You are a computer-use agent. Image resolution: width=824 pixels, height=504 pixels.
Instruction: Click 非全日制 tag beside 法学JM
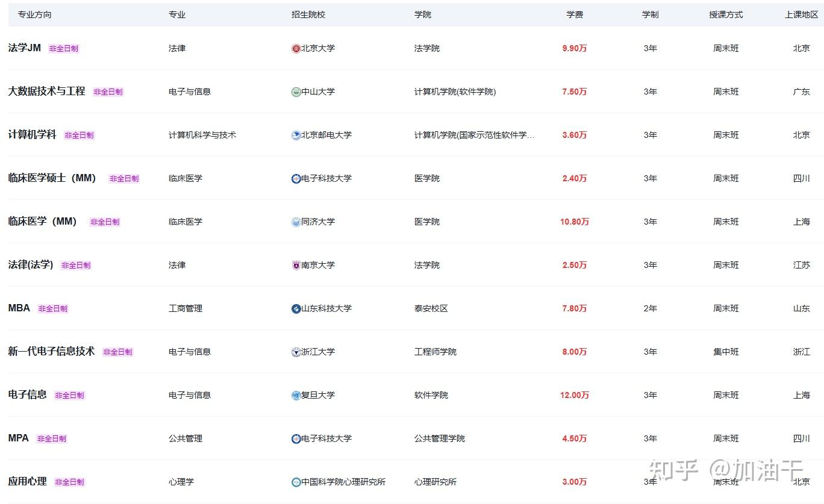point(64,49)
